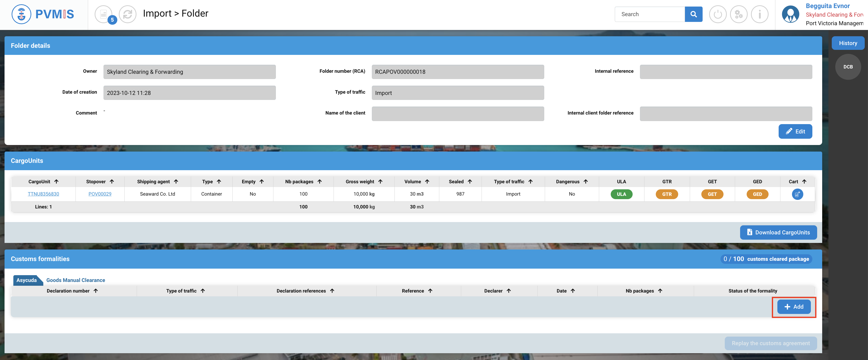Click the power logout icon
Viewport: 868px width, 360px height.
coord(718,14)
